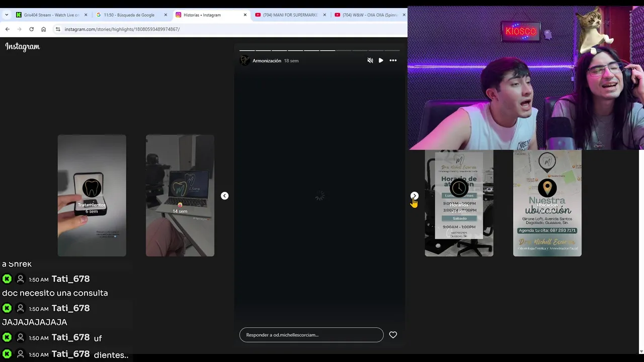644x362 pixels.
Task: Click the scroll-down arrow at bottom right
Action: tap(640, 351)
